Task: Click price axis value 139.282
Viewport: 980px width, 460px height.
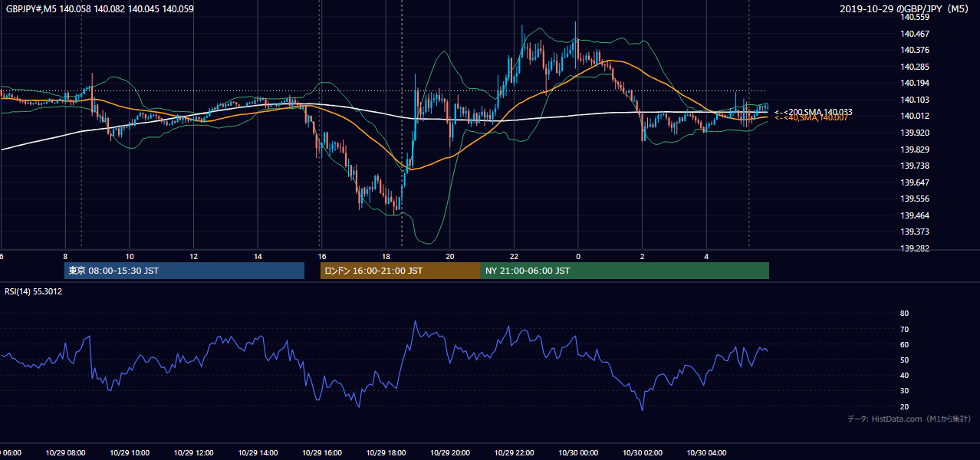Action: 915,248
